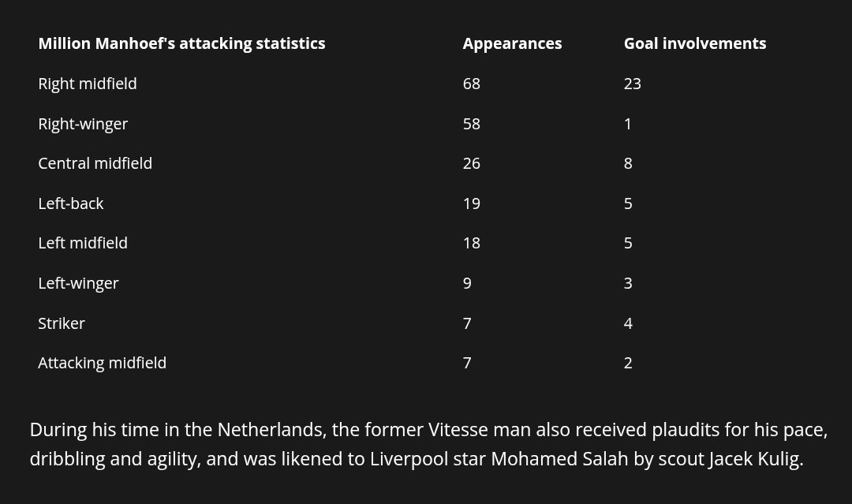Click the 18 appearances value for Left midfield
The image size is (852, 504).
pyautogui.click(x=472, y=243)
